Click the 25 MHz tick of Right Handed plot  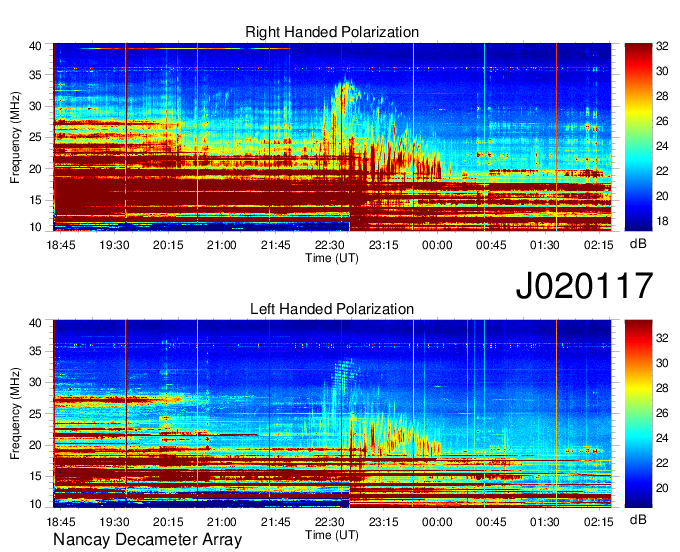pos(35,137)
